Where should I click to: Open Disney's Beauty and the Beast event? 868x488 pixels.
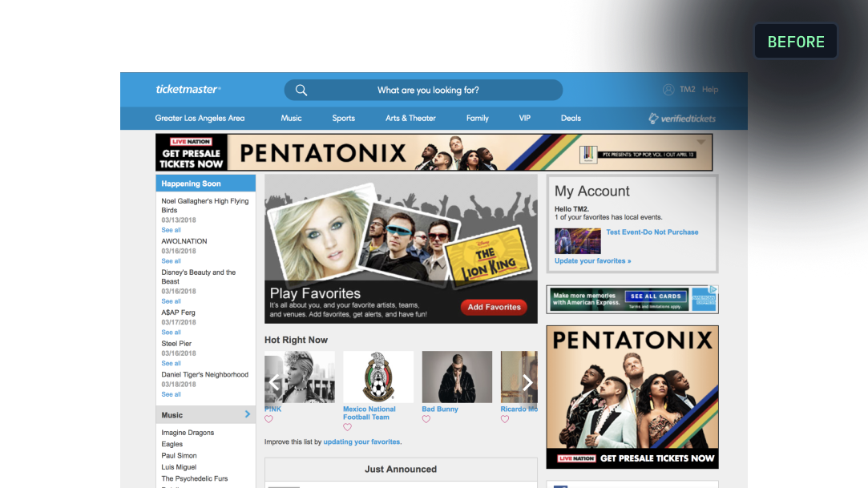coord(199,276)
